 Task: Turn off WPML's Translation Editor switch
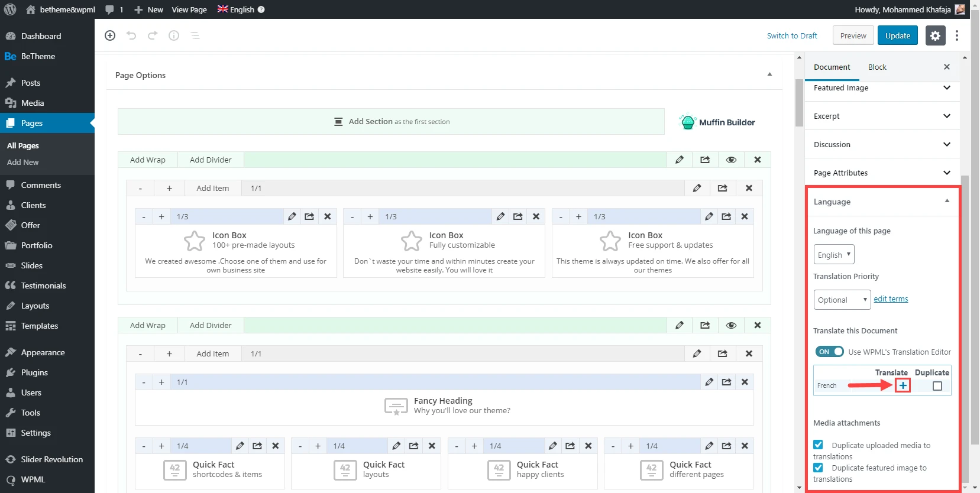829,352
